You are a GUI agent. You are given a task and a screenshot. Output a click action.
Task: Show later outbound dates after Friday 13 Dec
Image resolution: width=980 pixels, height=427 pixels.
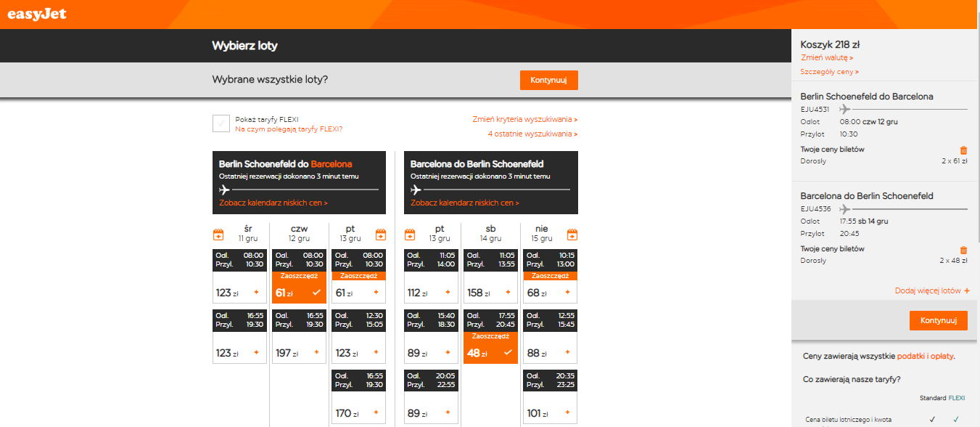pyautogui.click(x=380, y=235)
